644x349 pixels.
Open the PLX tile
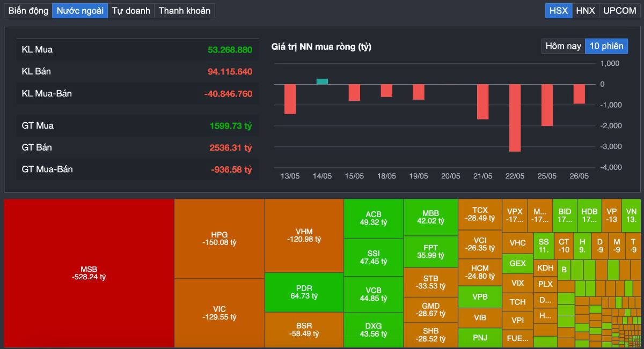[545, 284]
